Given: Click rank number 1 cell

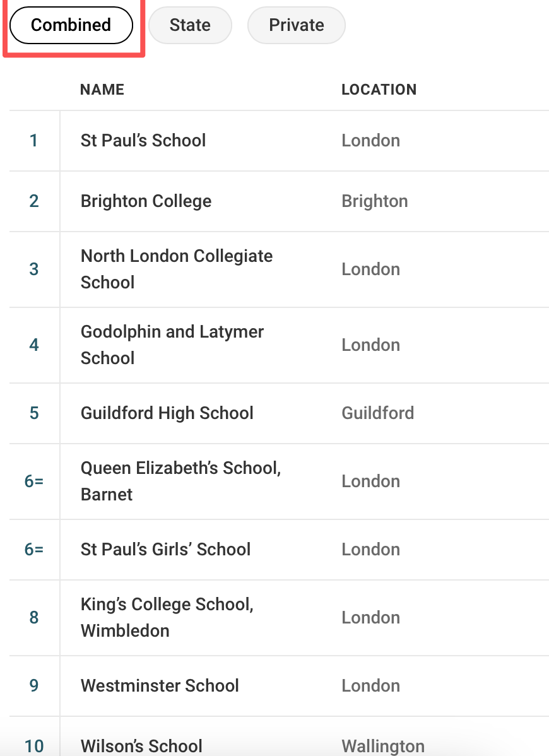Looking at the screenshot, I should tap(34, 140).
